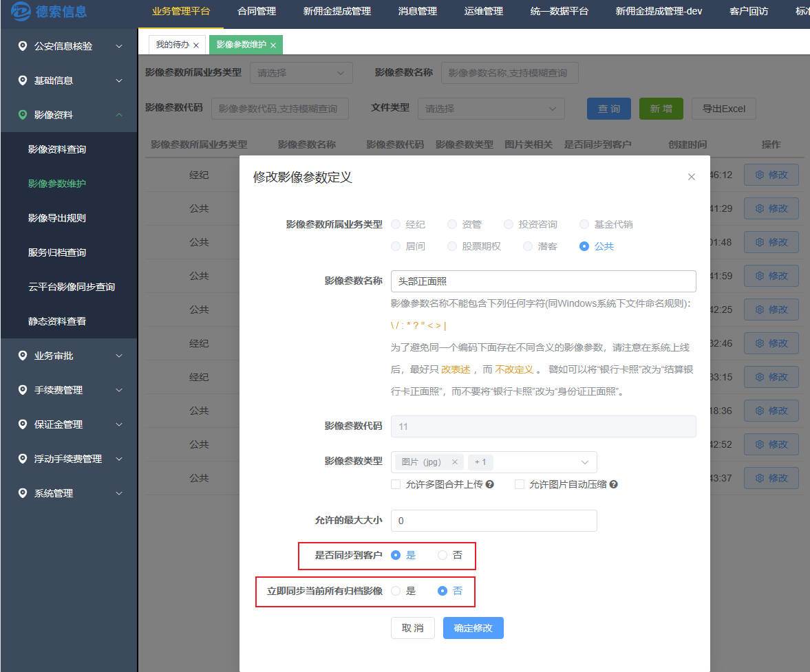Click the pin icon beside 保证金管理
810x672 pixels.
pos(22,424)
